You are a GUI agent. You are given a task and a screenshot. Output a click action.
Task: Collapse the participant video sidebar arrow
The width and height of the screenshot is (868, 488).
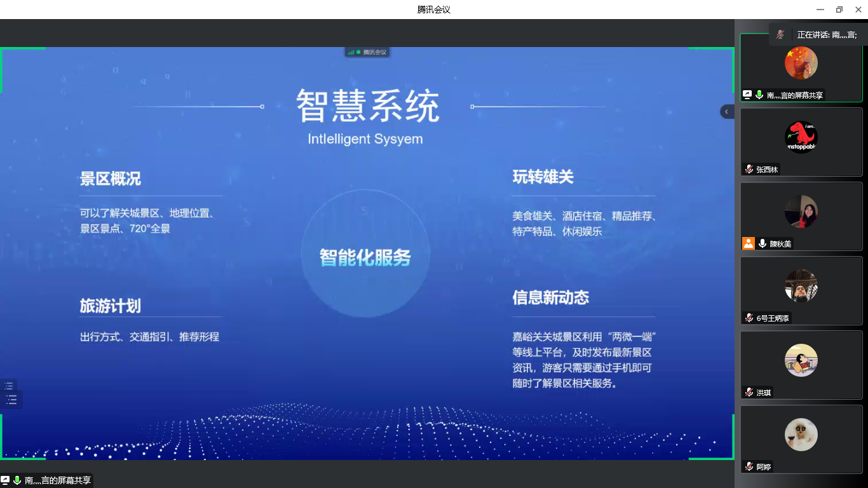(726, 112)
